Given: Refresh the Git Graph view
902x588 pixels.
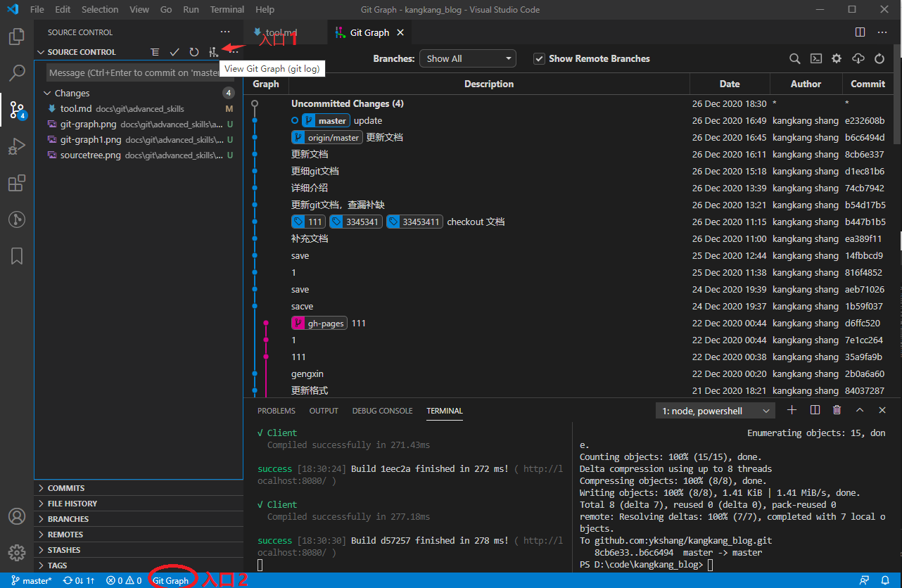Looking at the screenshot, I should coord(879,59).
